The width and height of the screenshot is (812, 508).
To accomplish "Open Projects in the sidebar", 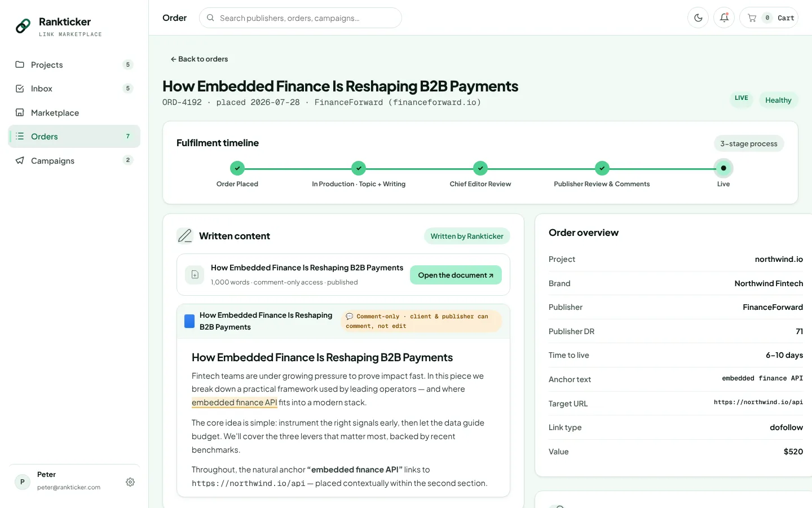I will [x=74, y=65].
